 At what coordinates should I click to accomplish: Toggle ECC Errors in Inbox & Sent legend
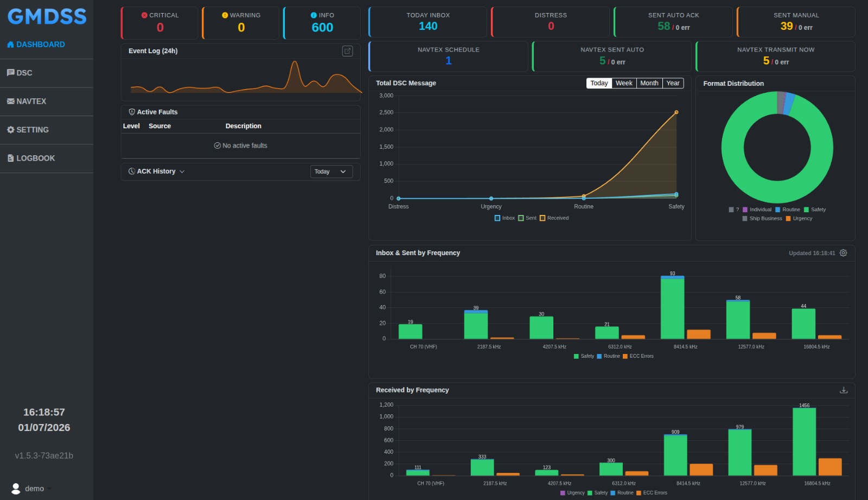tap(638, 356)
